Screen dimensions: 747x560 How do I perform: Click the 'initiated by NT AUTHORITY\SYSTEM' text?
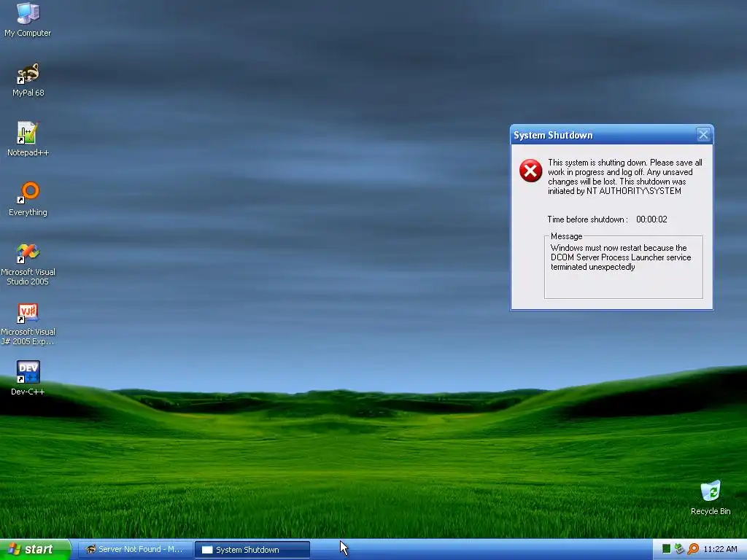614,191
